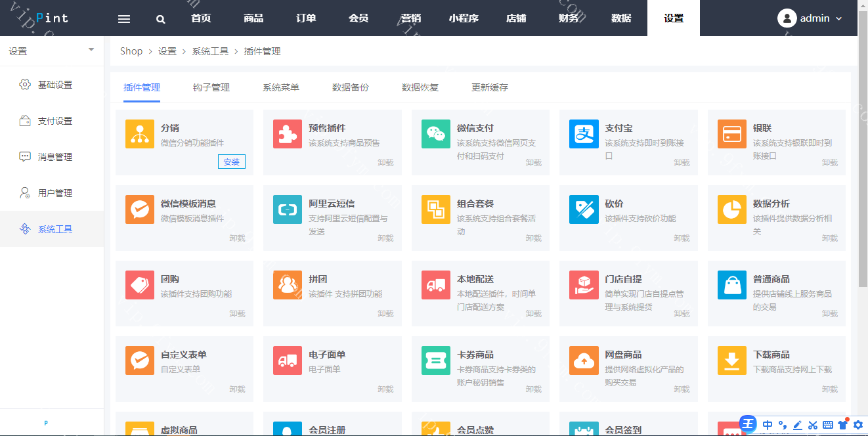Click the 数据分析 pie chart icon
Viewport: 868px width, 436px height.
(x=731, y=209)
